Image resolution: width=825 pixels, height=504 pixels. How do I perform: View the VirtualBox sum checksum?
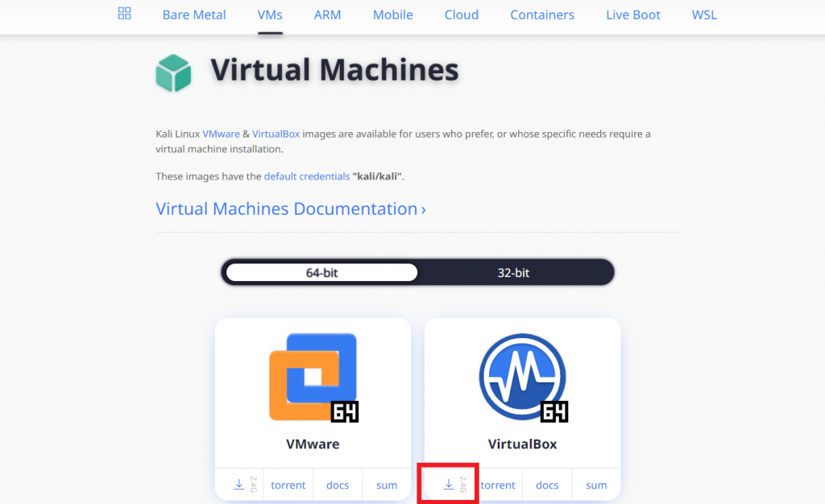pyautogui.click(x=596, y=485)
